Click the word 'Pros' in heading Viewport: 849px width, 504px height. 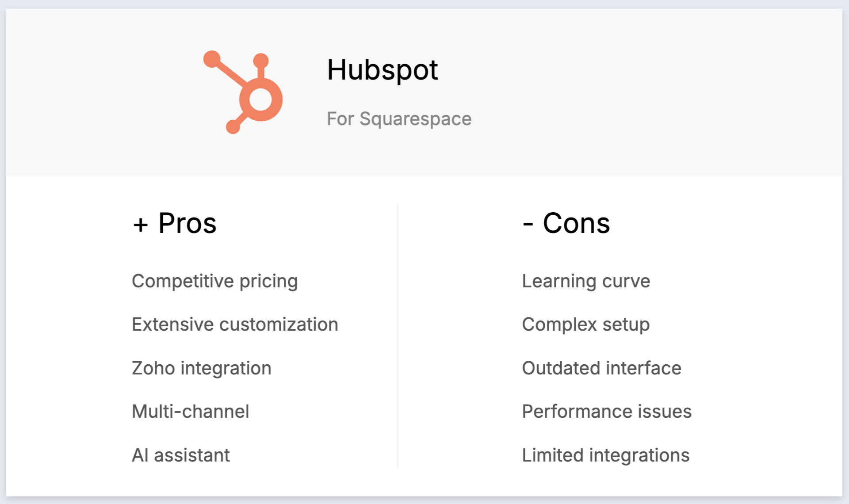(x=187, y=223)
